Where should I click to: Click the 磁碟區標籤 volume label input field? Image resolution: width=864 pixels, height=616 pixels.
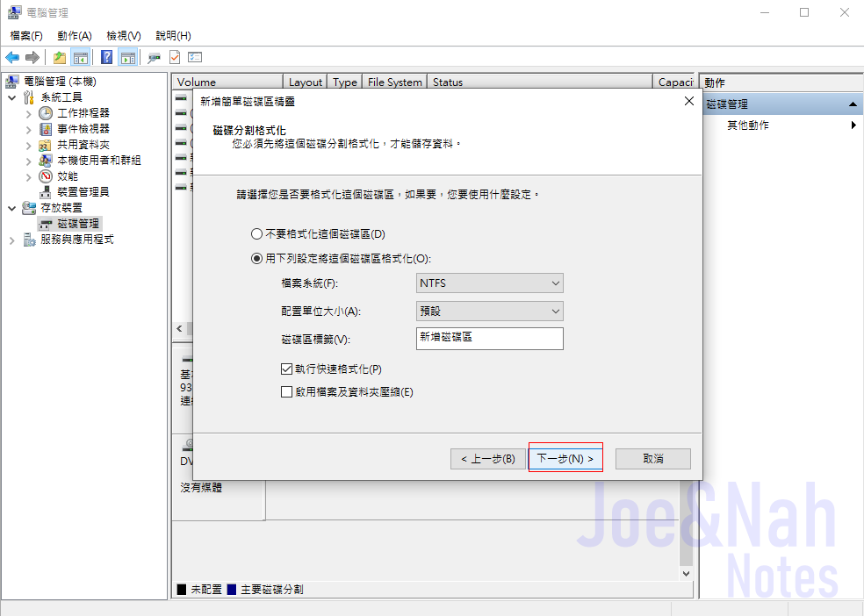click(x=489, y=338)
